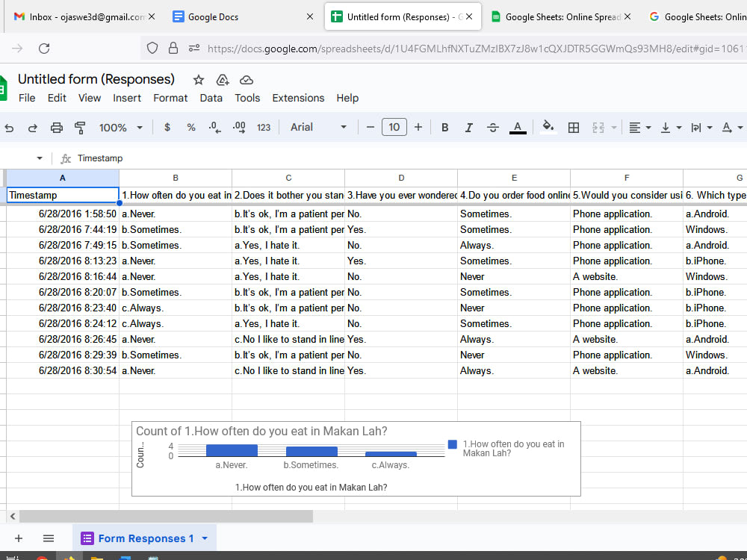This screenshot has height=560, width=747.
Task: Open vertical align dropdown
Action: point(672,128)
